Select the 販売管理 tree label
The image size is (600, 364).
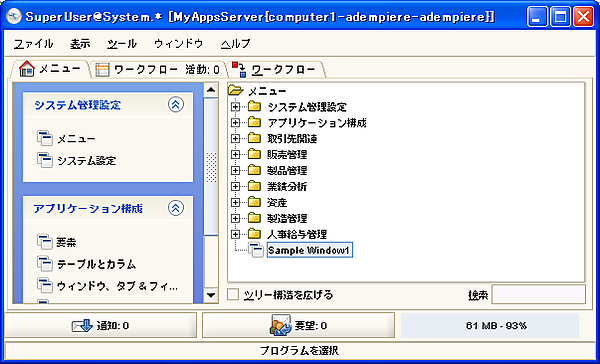pyautogui.click(x=287, y=155)
